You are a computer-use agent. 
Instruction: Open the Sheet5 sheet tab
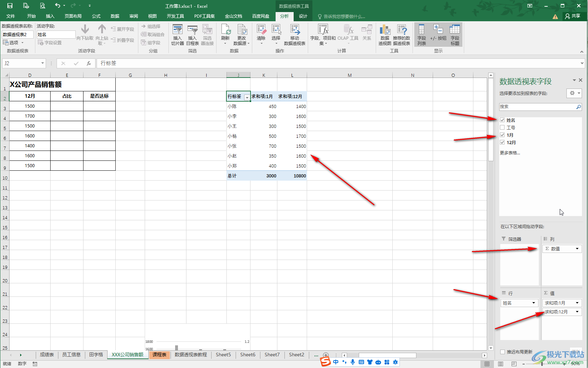(223, 355)
